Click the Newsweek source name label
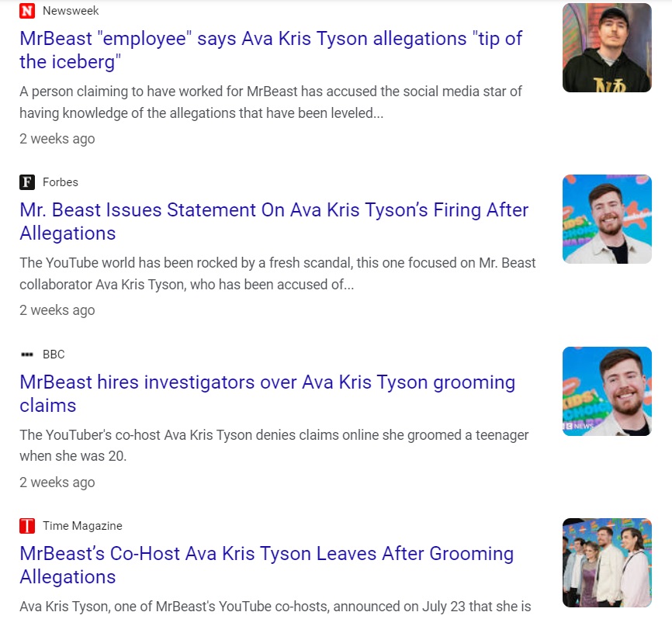Viewport: 672px width, 619px height. coord(71,11)
